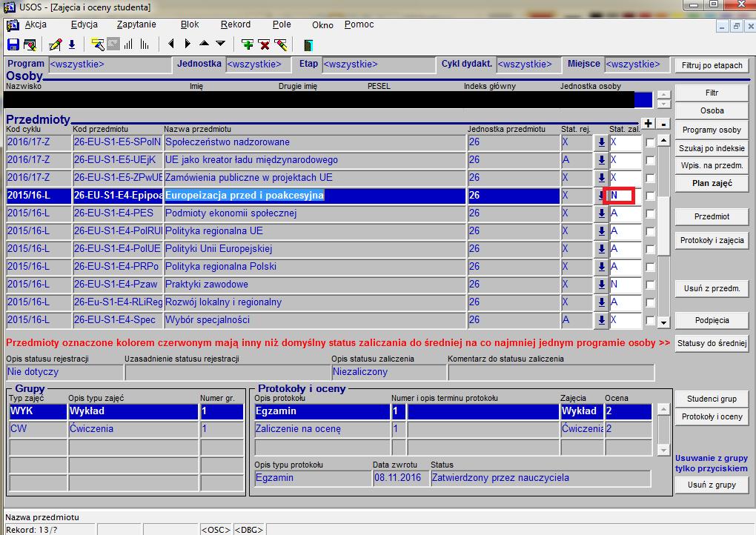Screen dimensions: 756x535
Task: Click the Data zwrotu field 08.11.2016
Action: point(400,478)
